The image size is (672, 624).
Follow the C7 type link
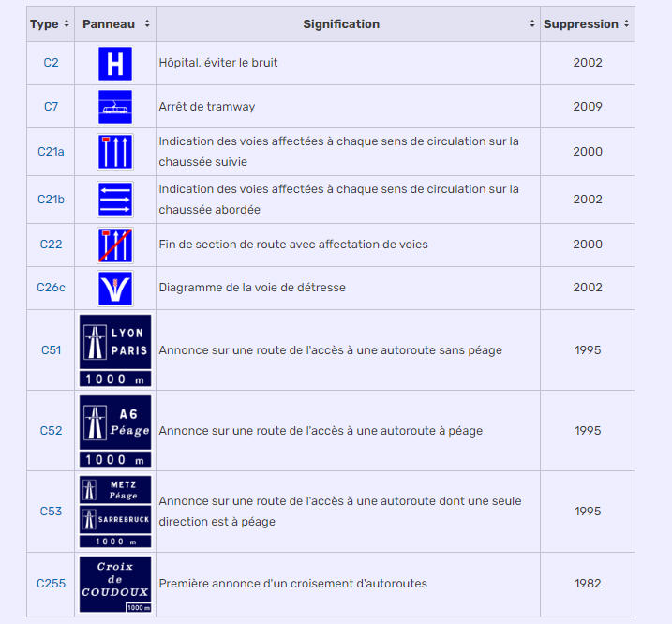[51, 107]
